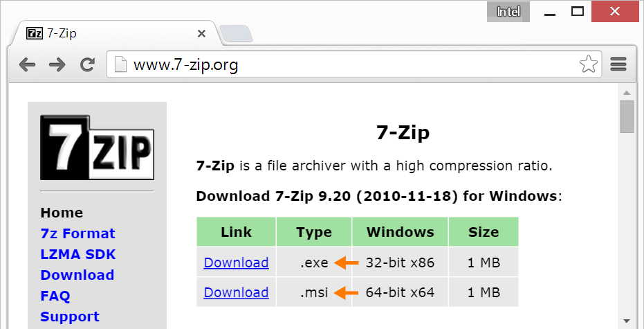This screenshot has height=329, width=644.
Task: Close the 7-Zip tab
Action: point(201,34)
